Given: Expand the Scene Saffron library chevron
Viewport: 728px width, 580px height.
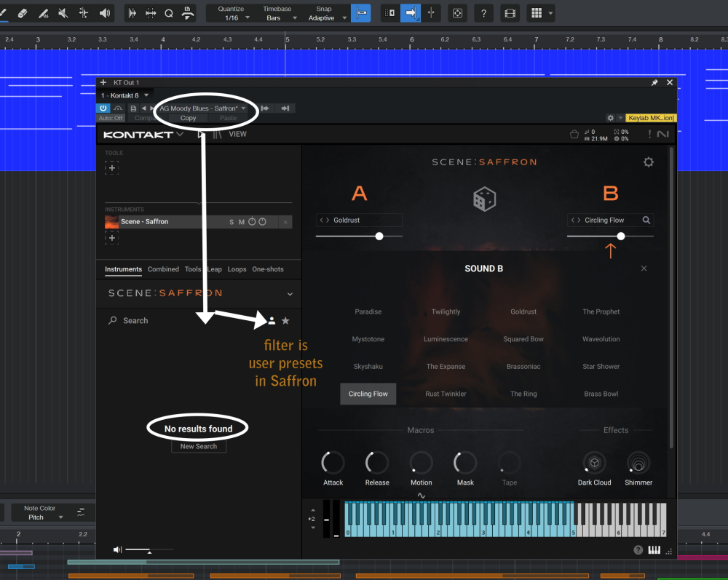Looking at the screenshot, I should 290,294.
